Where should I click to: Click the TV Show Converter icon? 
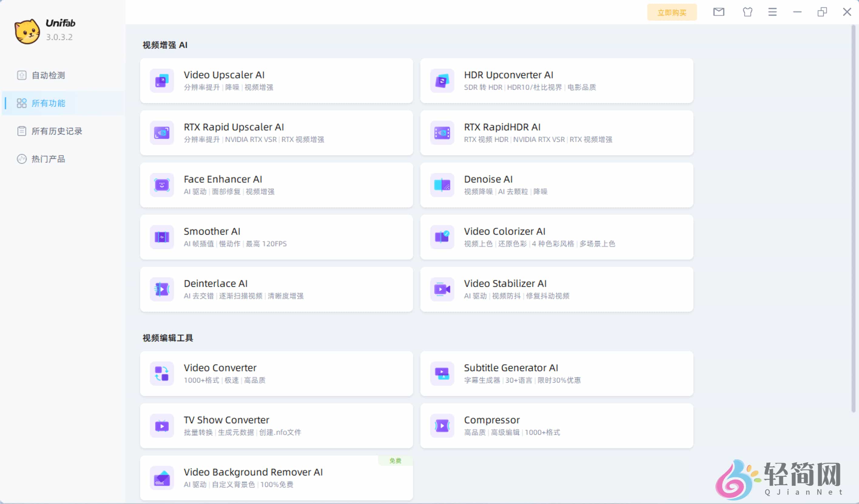pos(162,426)
